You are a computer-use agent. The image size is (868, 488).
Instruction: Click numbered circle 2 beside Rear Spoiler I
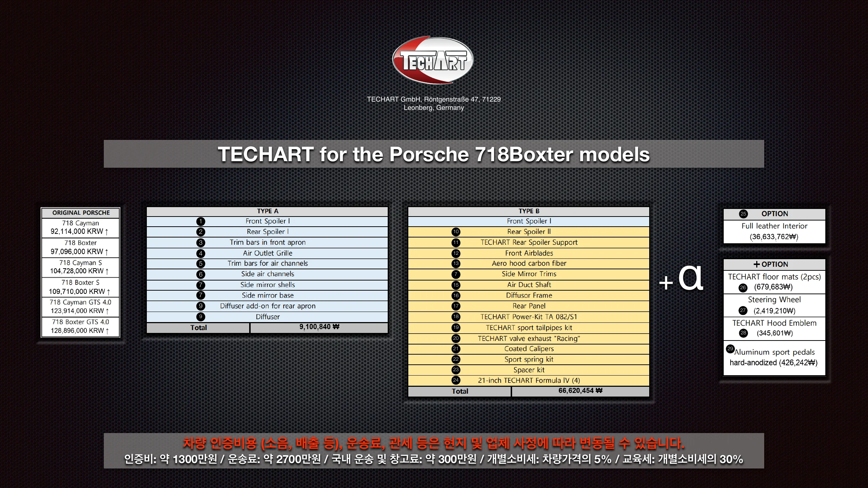201,232
